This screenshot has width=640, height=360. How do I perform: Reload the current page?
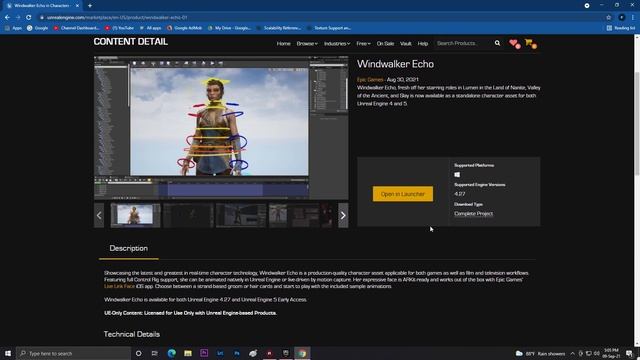(29, 18)
